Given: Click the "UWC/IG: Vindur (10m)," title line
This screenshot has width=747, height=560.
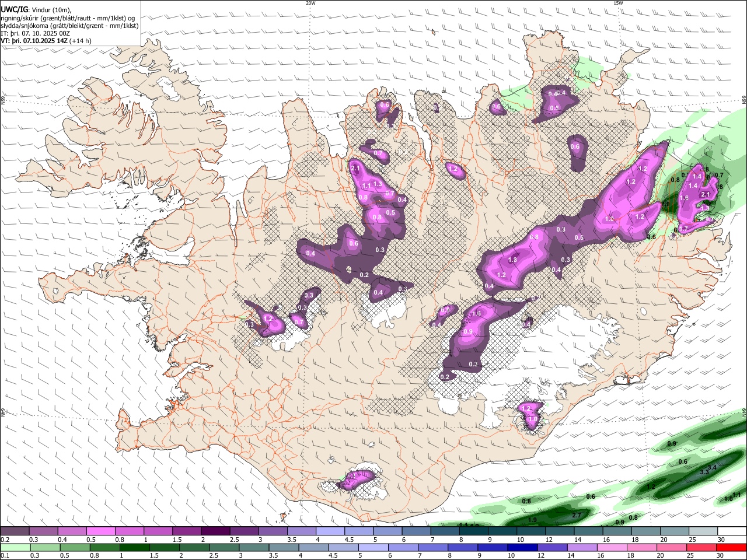Looking at the screenshot, I should [x=36, y=9].
